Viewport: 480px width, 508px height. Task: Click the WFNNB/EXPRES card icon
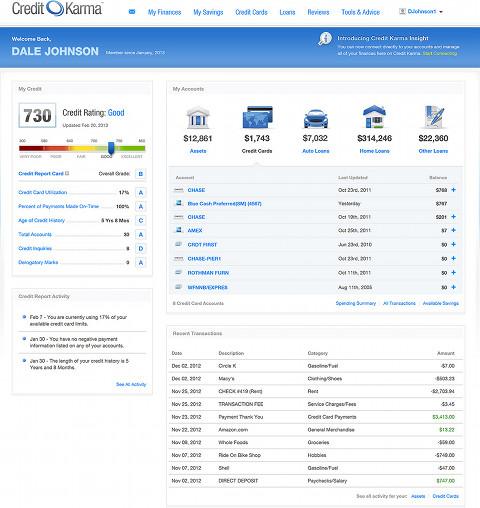click(179, 287)
